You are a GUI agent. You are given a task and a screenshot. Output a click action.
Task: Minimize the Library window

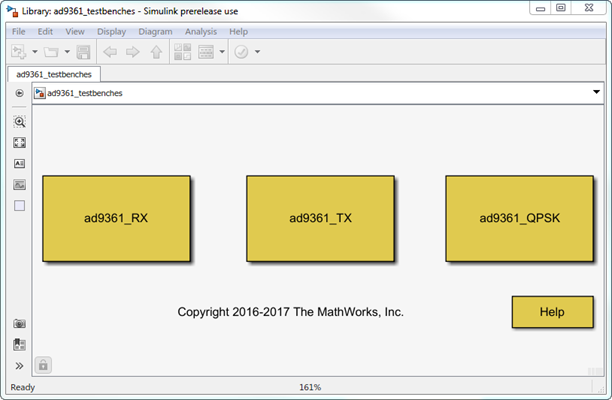(541, 8)
